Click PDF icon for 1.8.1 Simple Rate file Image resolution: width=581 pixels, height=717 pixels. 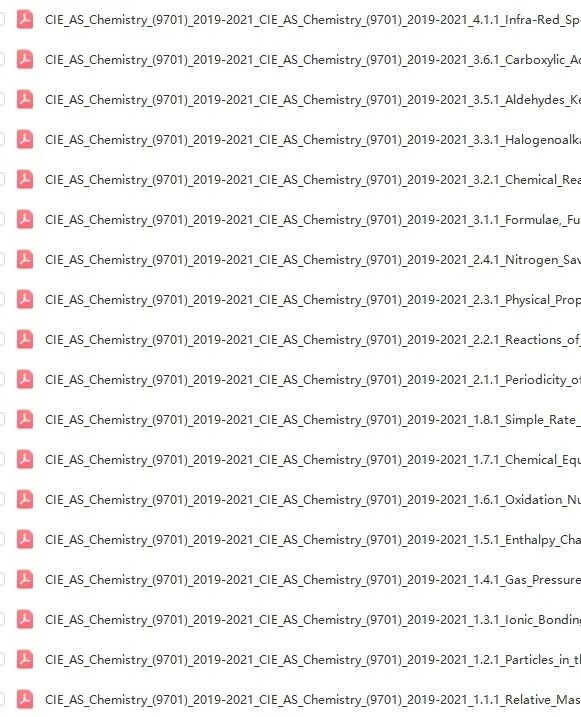click(x=25, y=419)
